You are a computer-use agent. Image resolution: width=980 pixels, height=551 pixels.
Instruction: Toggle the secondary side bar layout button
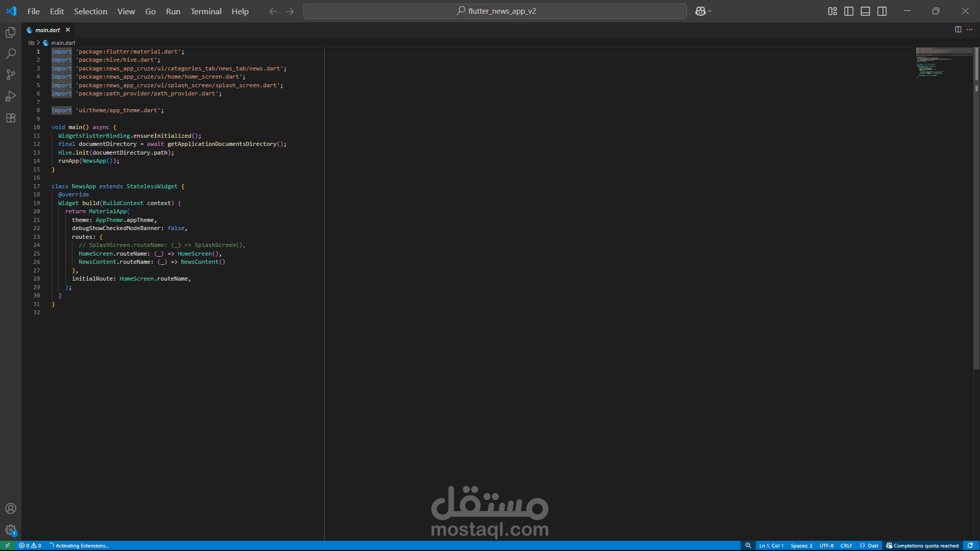click(x=882, y=11)
